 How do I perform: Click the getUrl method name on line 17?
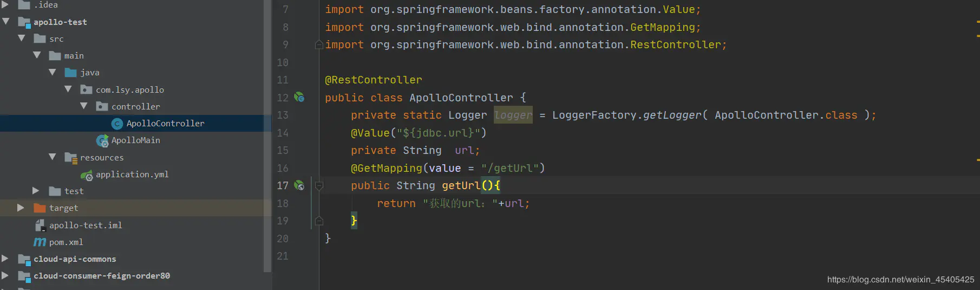(x=461, y=185)
